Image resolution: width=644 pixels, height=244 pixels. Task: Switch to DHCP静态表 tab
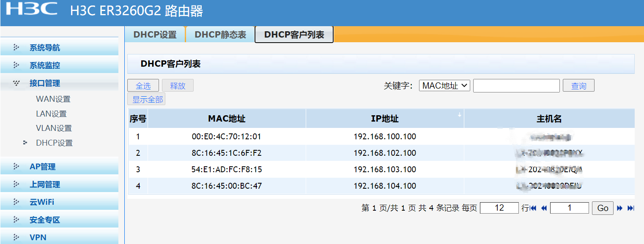(x=220, y=35)
